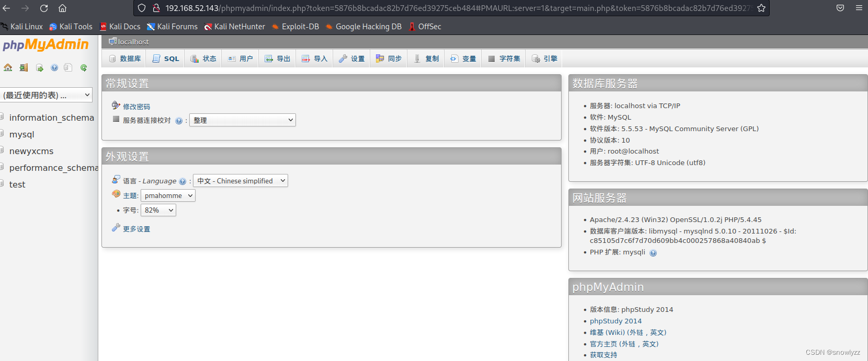Click the help icon next to 服务器连接校对
Image resolution: width=868 pixels, height=361 pixels.
179,121
